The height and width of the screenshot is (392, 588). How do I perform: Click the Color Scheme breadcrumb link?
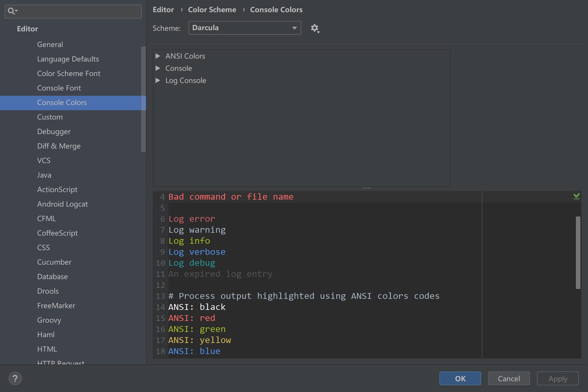(212, 10)
